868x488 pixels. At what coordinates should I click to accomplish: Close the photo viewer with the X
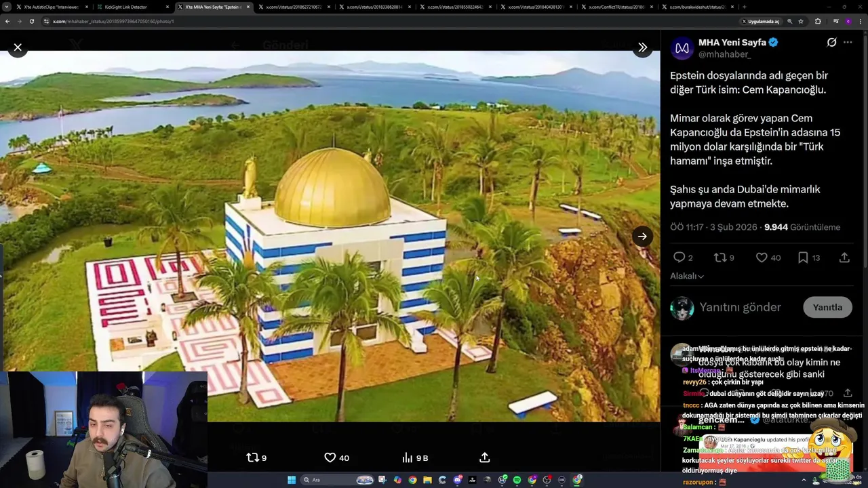pos(18,47)
